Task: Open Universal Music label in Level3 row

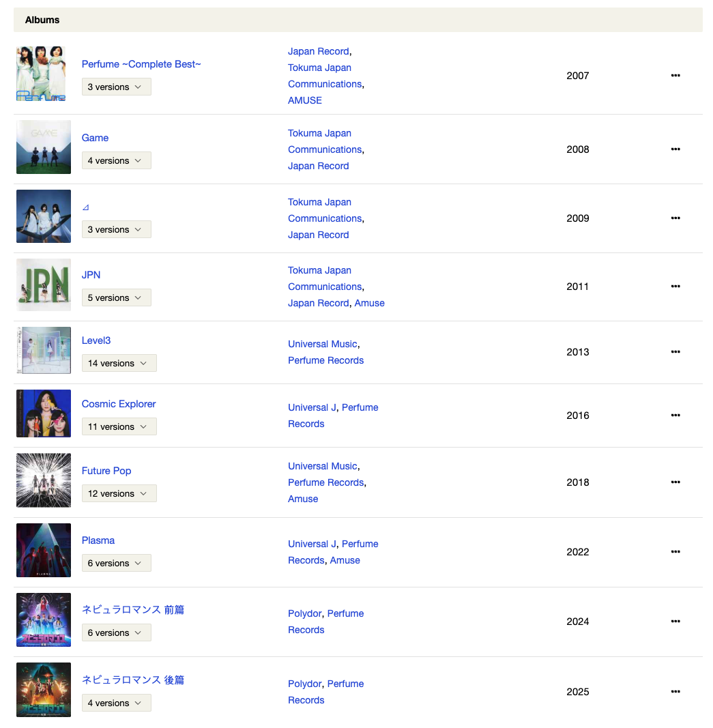Action: 323,344
